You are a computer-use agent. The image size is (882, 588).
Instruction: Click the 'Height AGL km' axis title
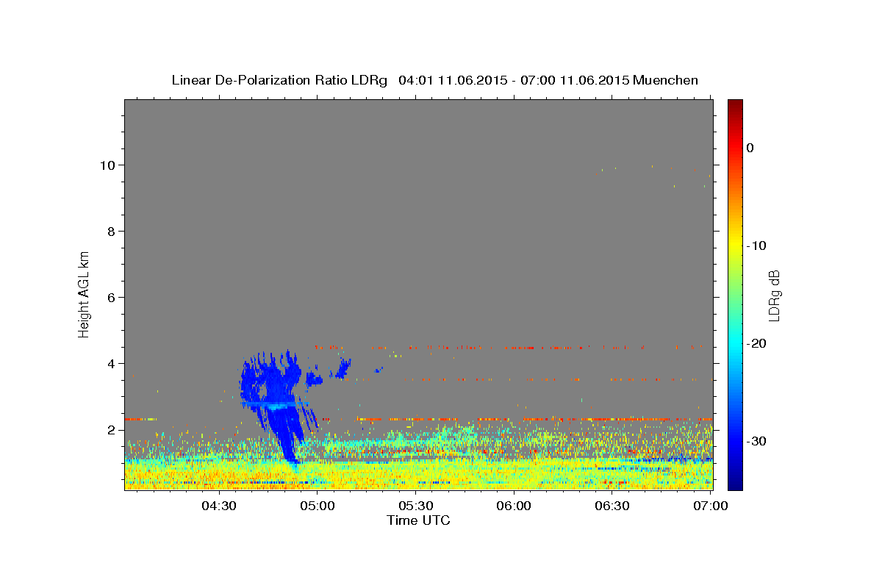(84, 294)
